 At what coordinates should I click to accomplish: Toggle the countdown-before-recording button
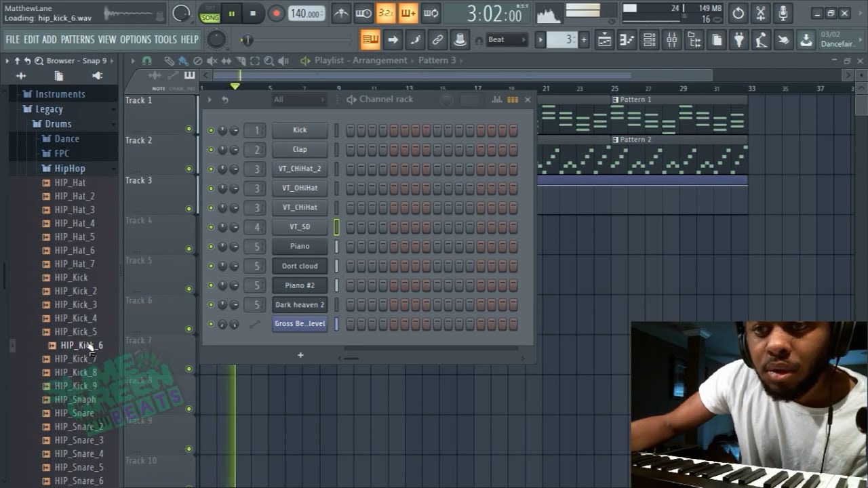click(386, 13)
